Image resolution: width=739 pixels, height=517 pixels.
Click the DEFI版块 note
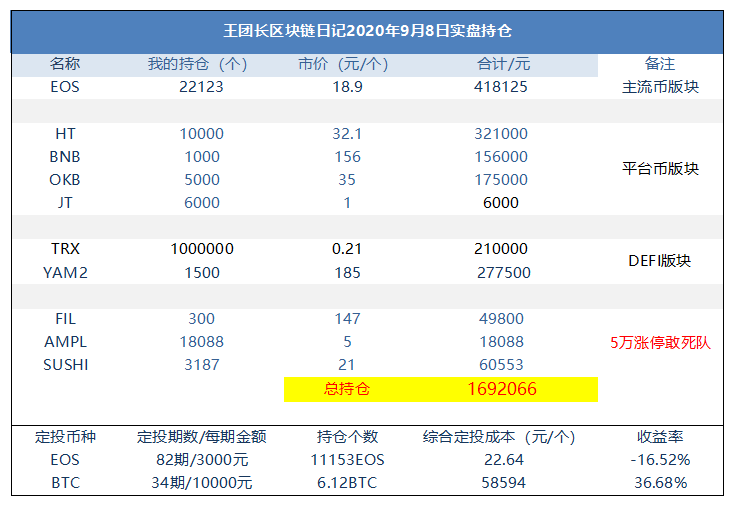(660, 261)
